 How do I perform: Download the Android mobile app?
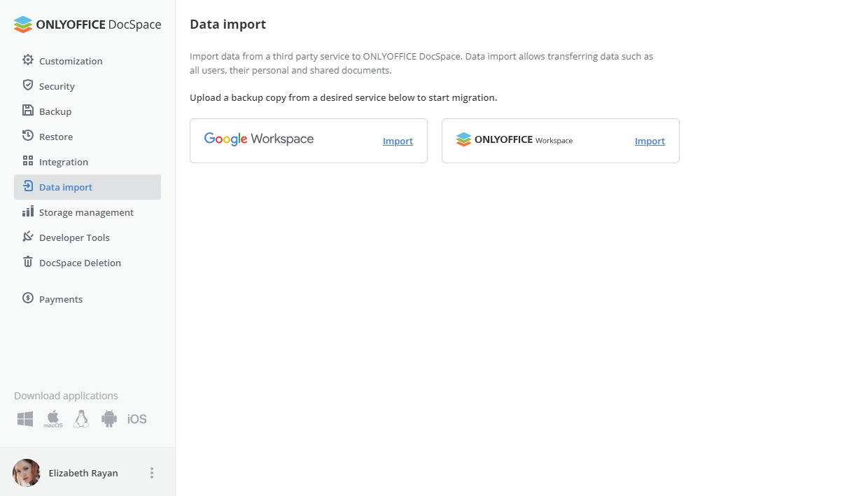coord(109,419)
